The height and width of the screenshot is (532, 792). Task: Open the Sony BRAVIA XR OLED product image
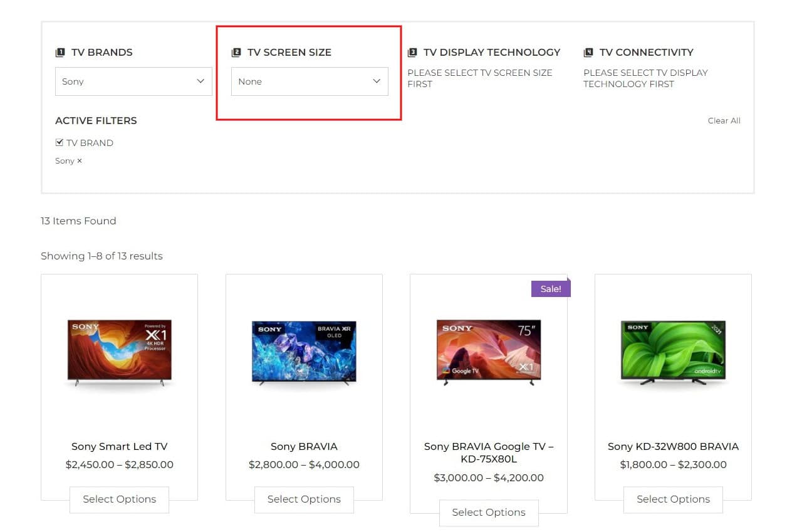(304, 352)
